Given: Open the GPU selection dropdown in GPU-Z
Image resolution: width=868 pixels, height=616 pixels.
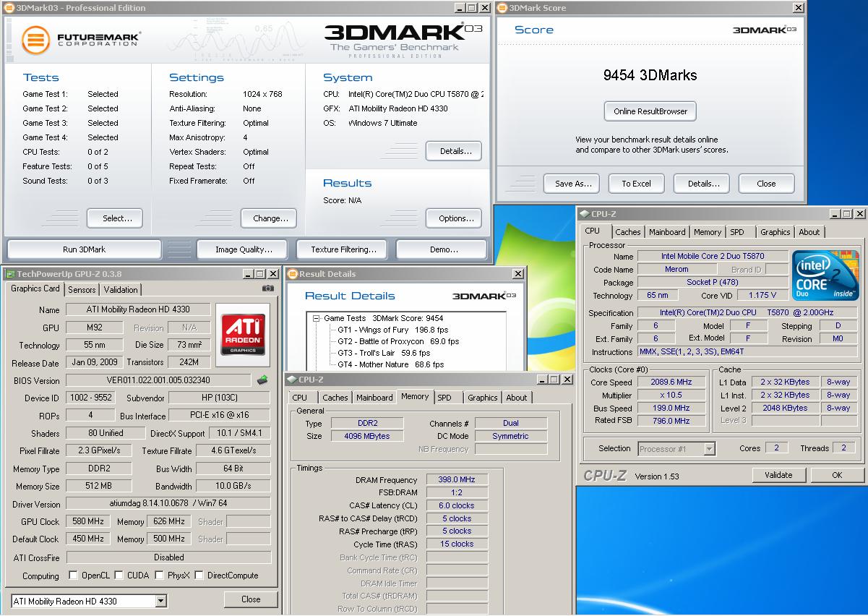Looking at the screenshot, I should click(x=160, y=601).
